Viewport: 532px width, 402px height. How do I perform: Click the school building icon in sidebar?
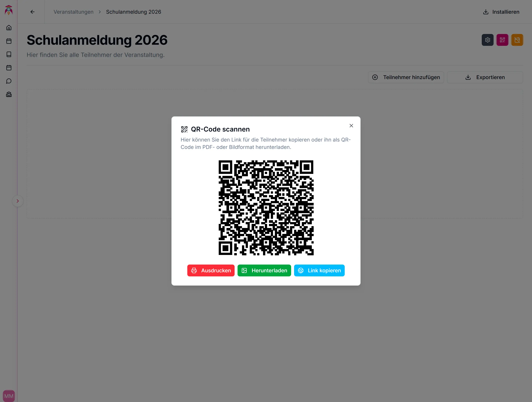pyautogui.click(x=9, y=94)
